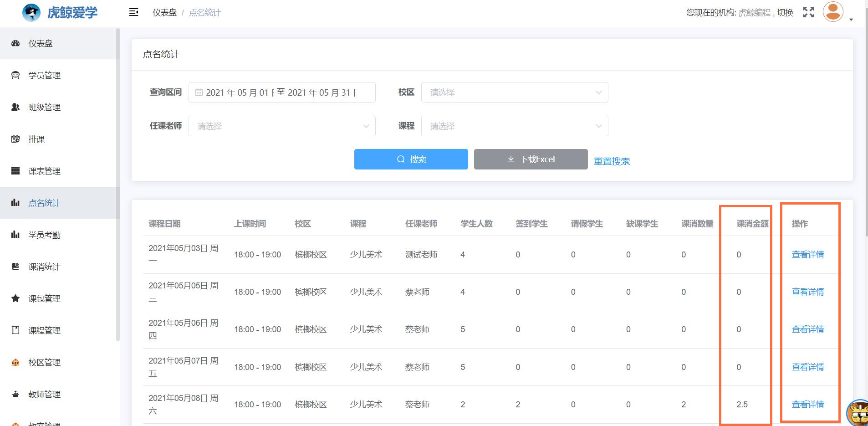Viewport: 868px width, 426px height.
Task: Click the 课程管理 book icon
Action: (15, 330)
